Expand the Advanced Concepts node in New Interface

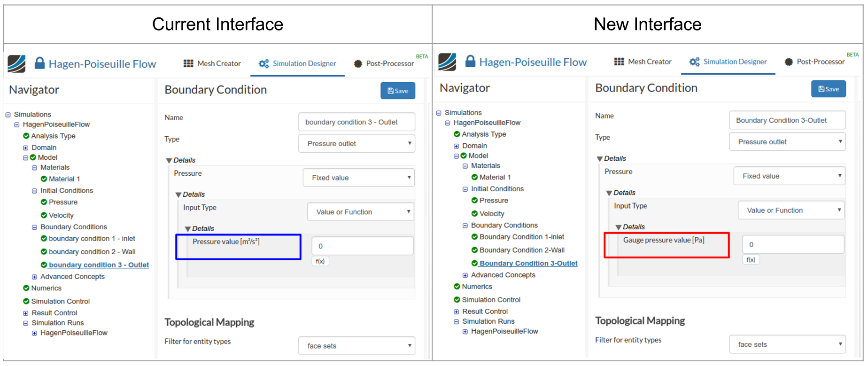point(465,275)
